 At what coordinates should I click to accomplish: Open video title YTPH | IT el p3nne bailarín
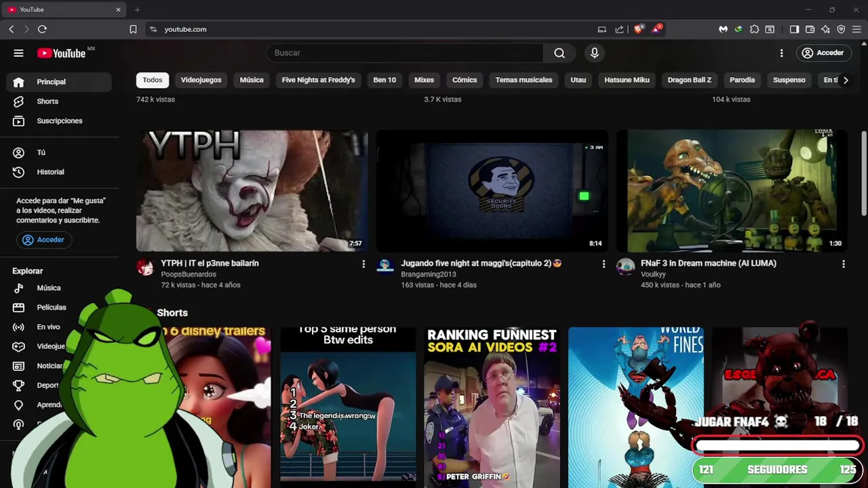point(210,263)
